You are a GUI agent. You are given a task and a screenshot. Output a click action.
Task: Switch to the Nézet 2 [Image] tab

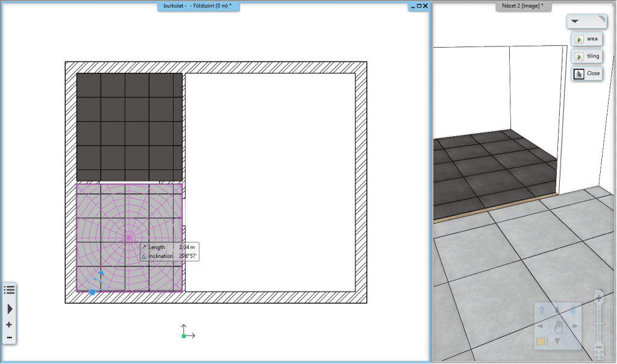coord(522,6)
